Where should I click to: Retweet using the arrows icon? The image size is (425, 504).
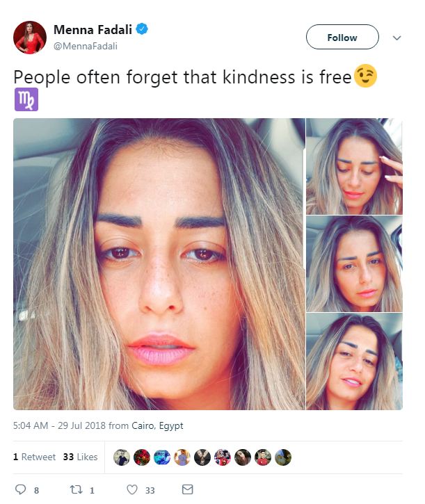click(x=77, y=489)
